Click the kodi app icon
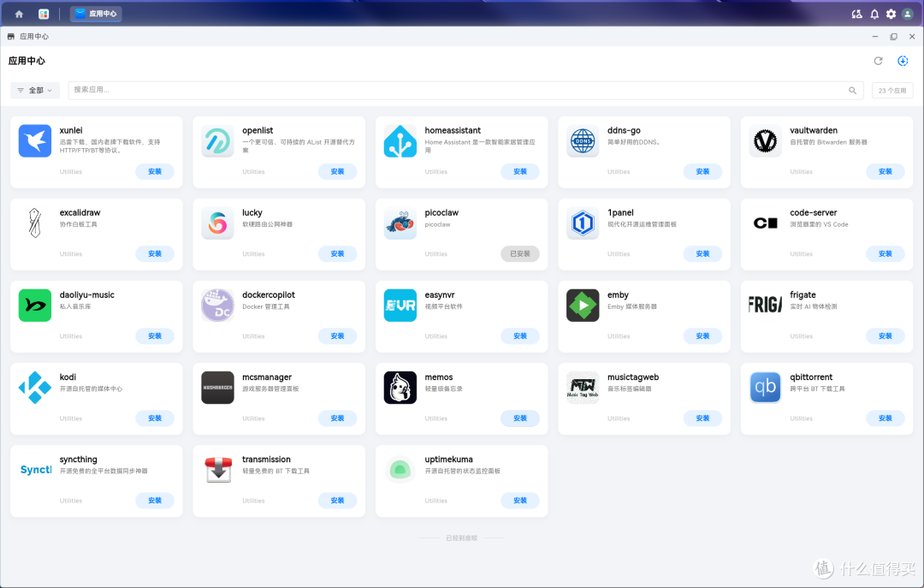 pyautogui.click(x=35, y=388)
